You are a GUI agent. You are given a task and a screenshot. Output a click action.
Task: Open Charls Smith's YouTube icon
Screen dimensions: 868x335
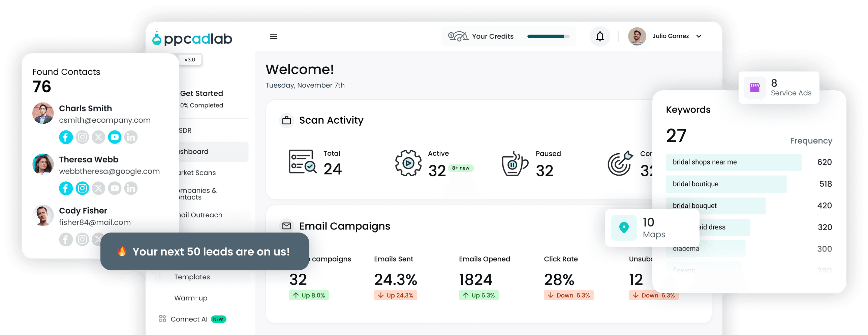coord(115,137)
